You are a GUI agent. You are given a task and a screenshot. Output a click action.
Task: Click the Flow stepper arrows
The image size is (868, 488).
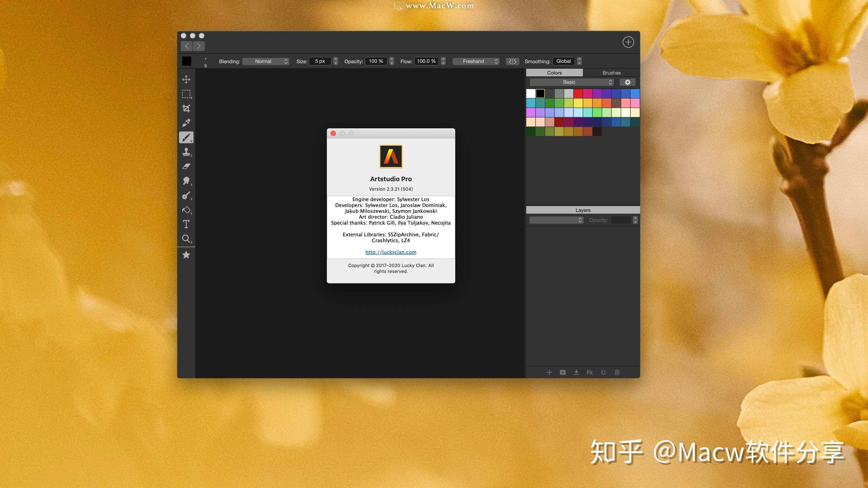[x=443, y=61]
